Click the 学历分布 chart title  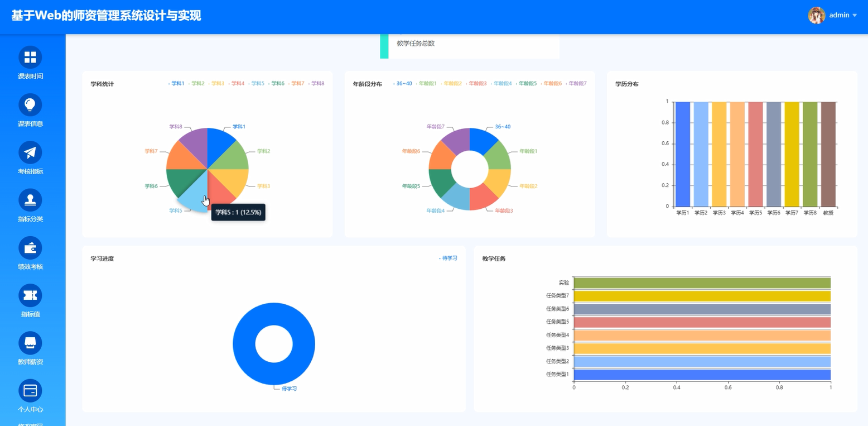627,84
